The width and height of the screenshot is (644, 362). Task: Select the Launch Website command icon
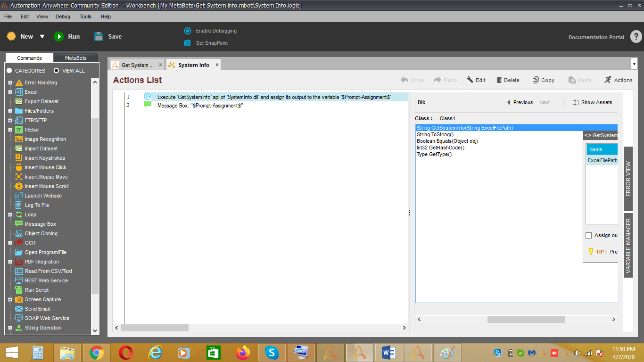tap(19, 196)
